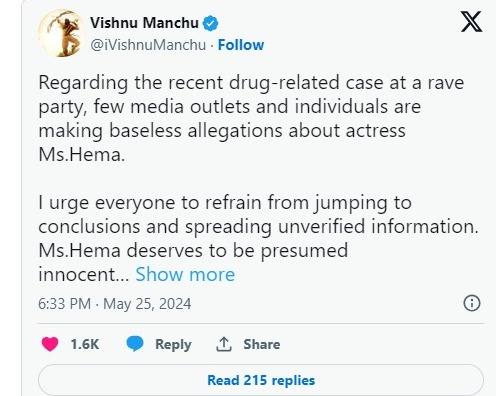Click the blue verified badge
The height and width of the screenshot is (396, 496).
tap(210, 24)
